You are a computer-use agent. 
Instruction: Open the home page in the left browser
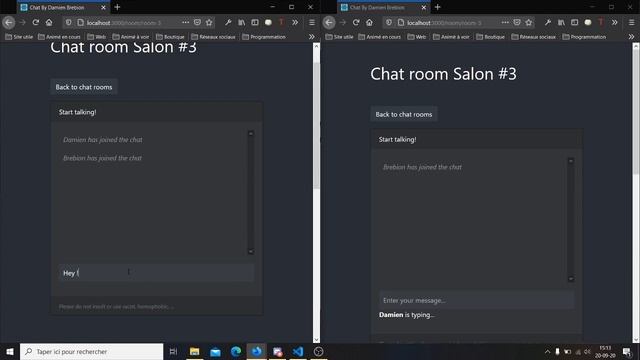[49, 22]
